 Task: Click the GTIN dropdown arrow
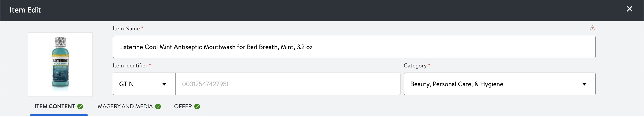[164, 84]
